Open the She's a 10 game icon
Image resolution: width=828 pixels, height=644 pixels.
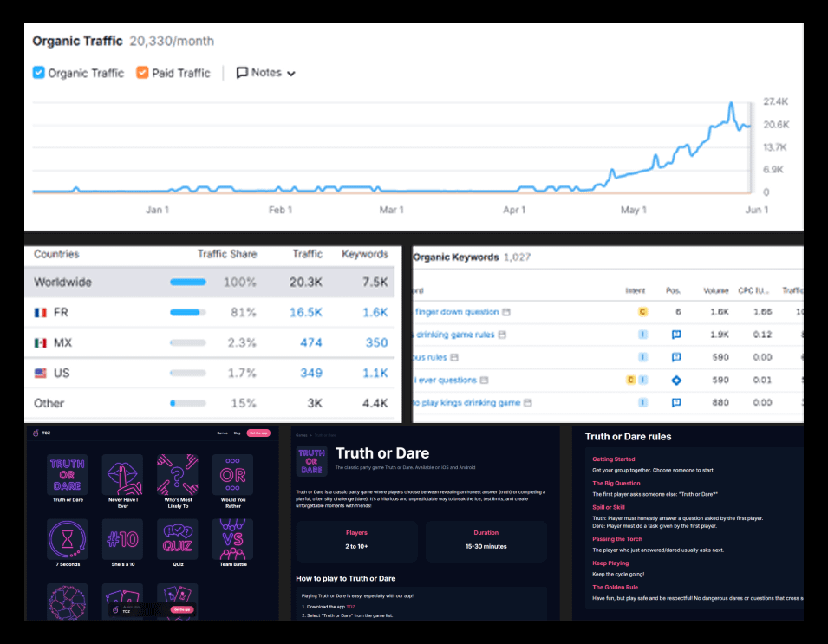122,540
